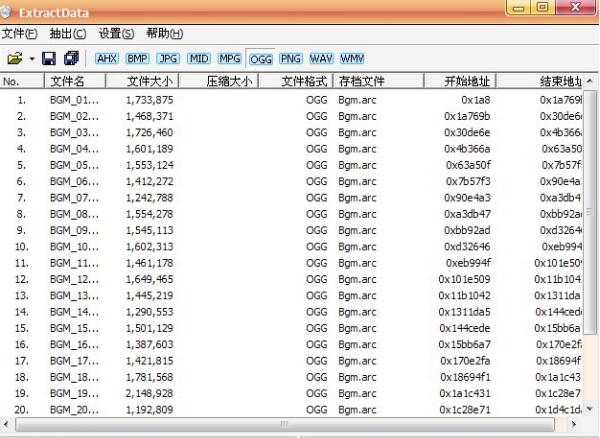600x438 pixels.
Task: Click the OGG format cell in row 15
Action: click(316, 328)
